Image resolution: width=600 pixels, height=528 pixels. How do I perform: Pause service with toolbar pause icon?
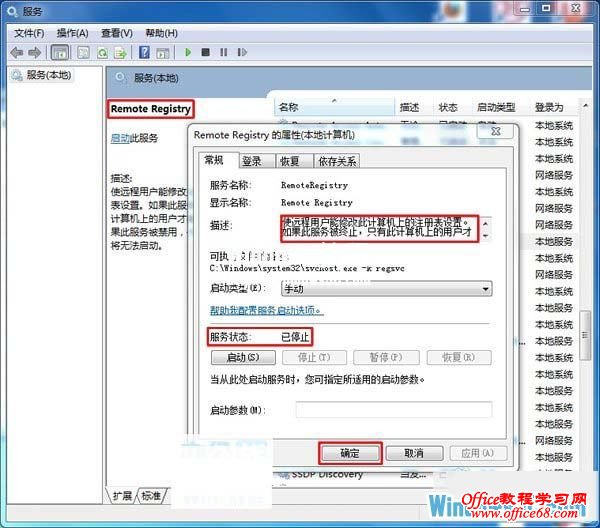pyautogui.click(x=223, y=52)
